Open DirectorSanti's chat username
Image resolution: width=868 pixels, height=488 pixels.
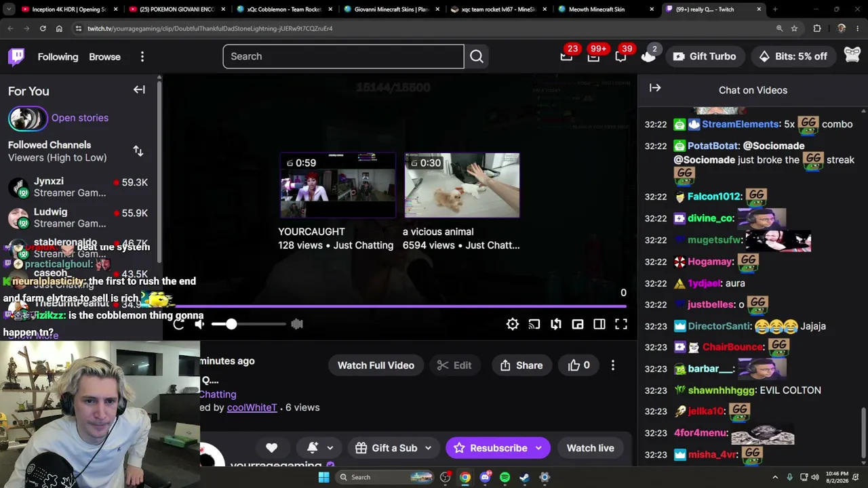point(719,326)
